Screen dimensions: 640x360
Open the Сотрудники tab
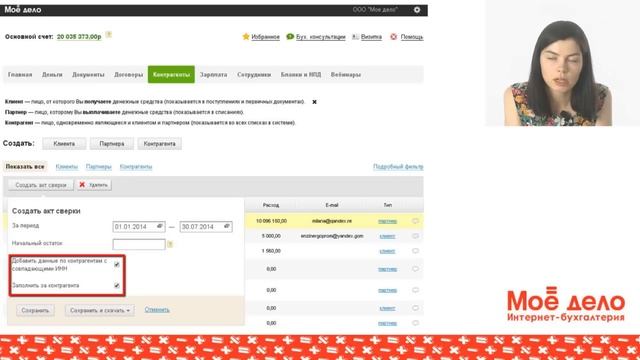pyautogui.click(x=254, y=75)
